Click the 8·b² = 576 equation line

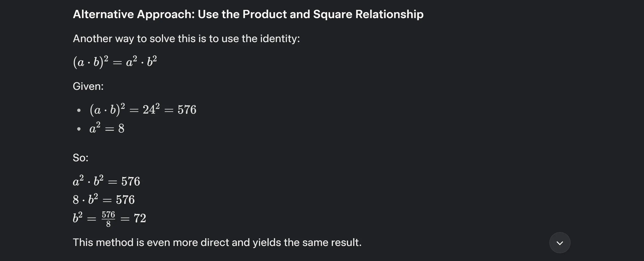point(104,199)
